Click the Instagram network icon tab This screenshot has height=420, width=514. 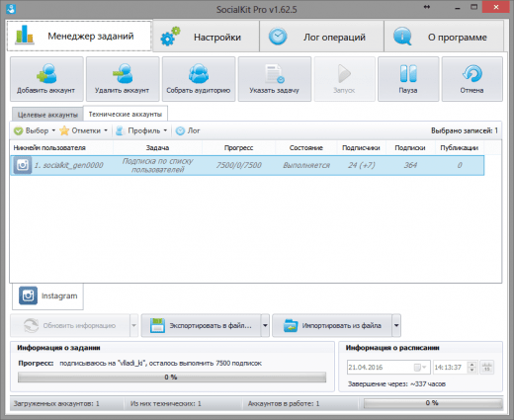(x=47, y=295)
